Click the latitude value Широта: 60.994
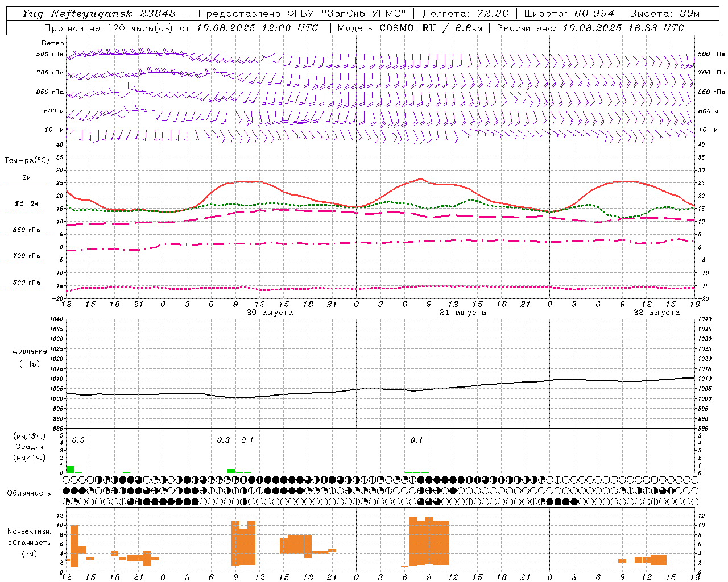The image size is (728, 582). coord(569,14)
